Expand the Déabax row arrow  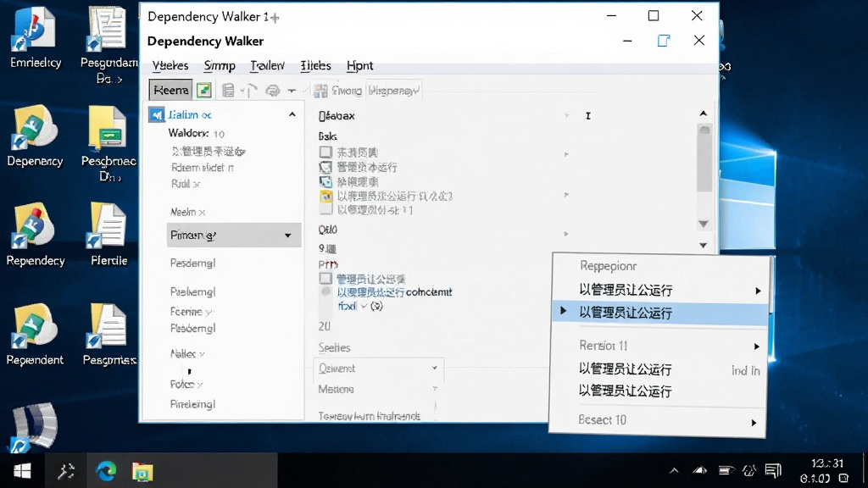click(566, 115)
